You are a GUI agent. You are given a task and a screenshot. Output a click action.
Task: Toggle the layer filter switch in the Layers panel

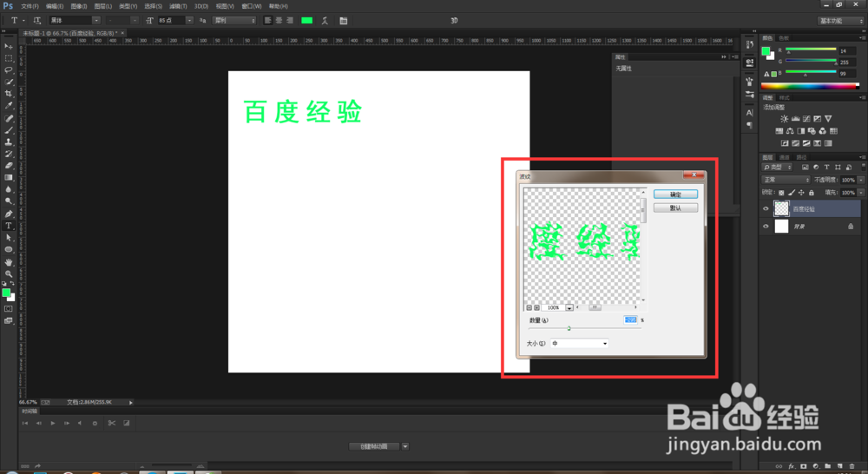pos(863,167)
